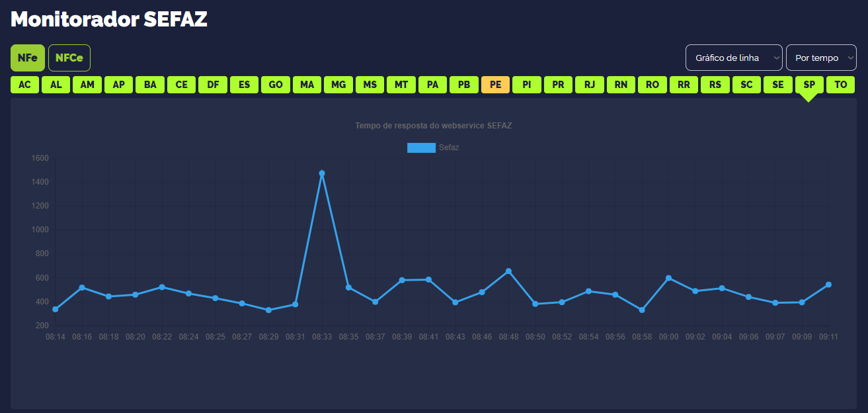Click the peak data point at 08:33
868x413 pixels.
(x=322, y=173)
